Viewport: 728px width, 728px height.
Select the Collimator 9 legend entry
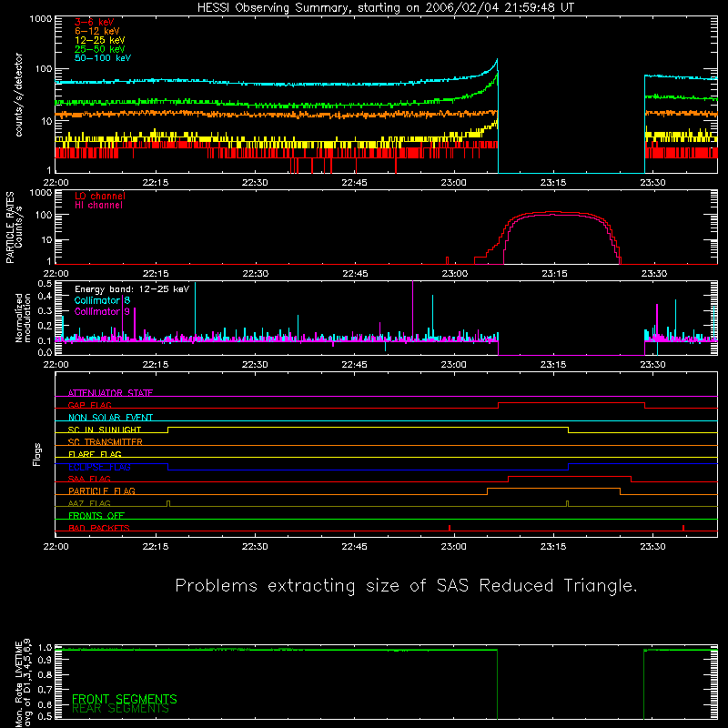(102, 311)
